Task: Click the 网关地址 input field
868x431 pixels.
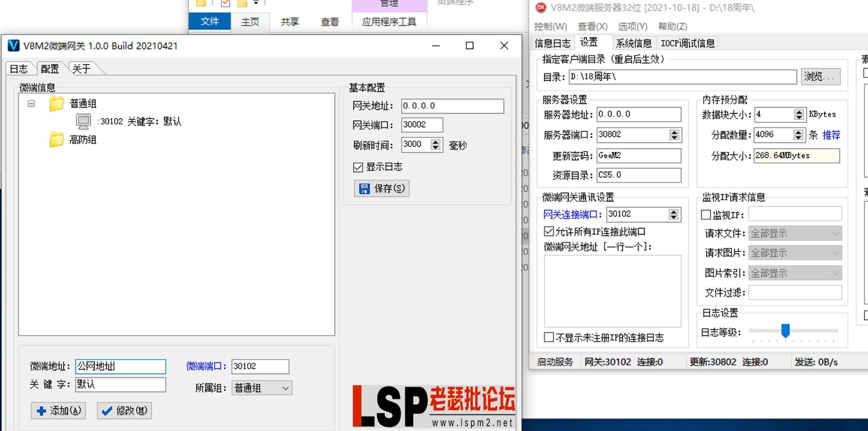Action: pos(452,106)
